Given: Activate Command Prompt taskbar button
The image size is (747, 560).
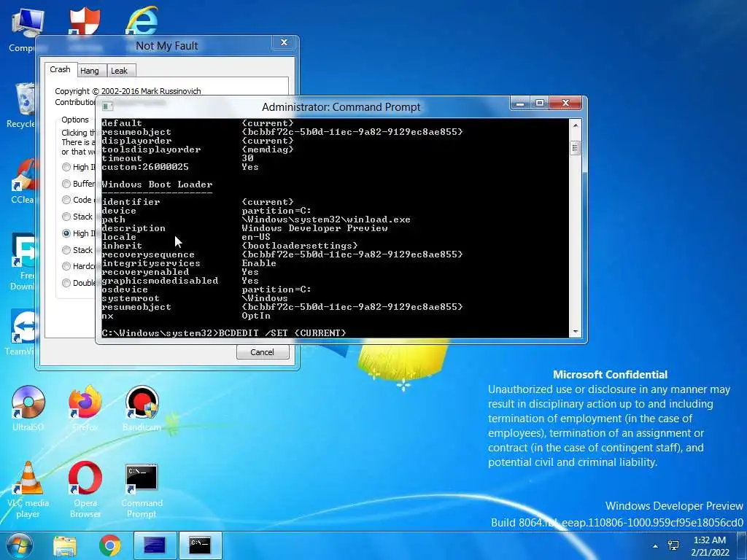Looking at the screenshot, I should 200,545.
